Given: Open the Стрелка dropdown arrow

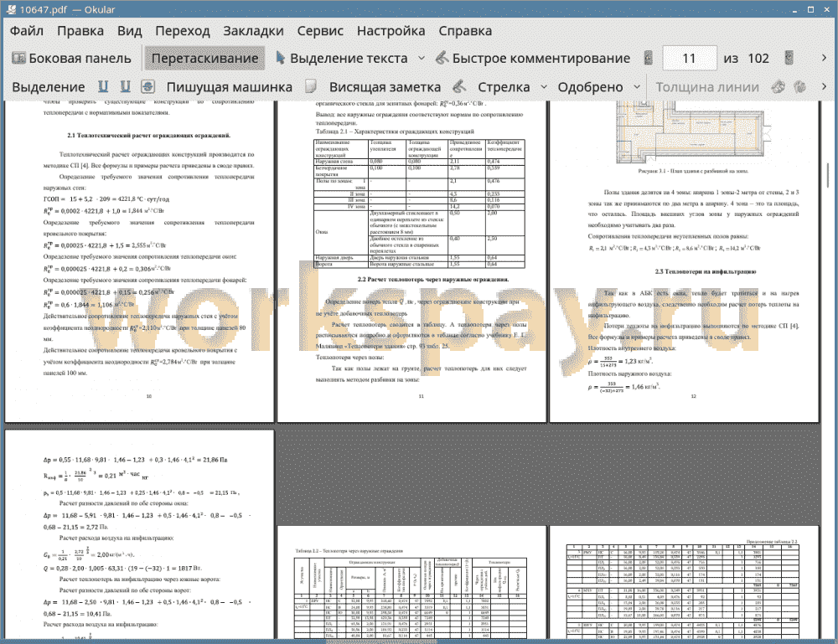Looking at the screenshot, I should (544, 87).
